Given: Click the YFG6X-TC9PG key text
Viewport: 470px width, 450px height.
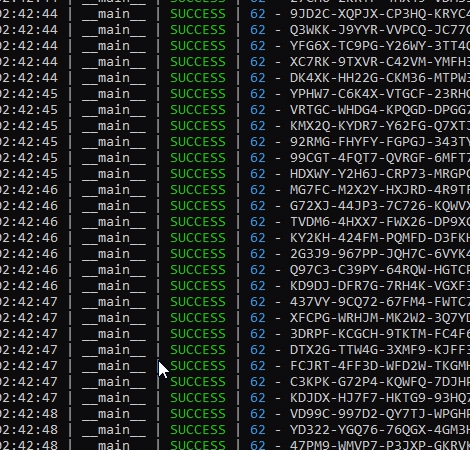Looking at the screenshot, I should (380, 46).
